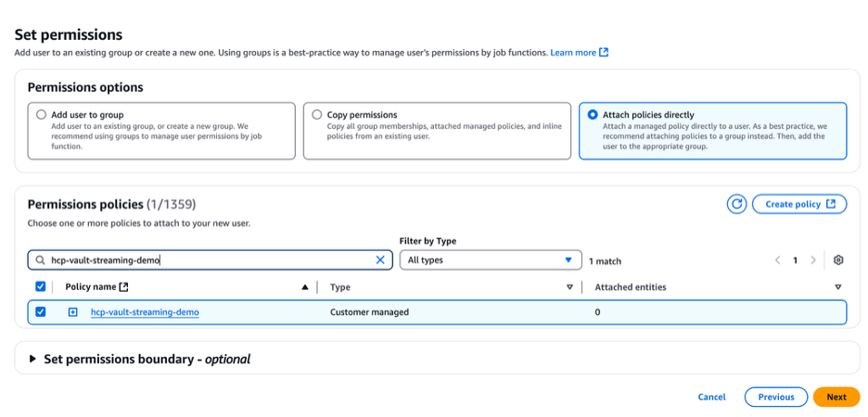Sort the Type column using its arrow
The image size is (868, 417).
(569, 287)
